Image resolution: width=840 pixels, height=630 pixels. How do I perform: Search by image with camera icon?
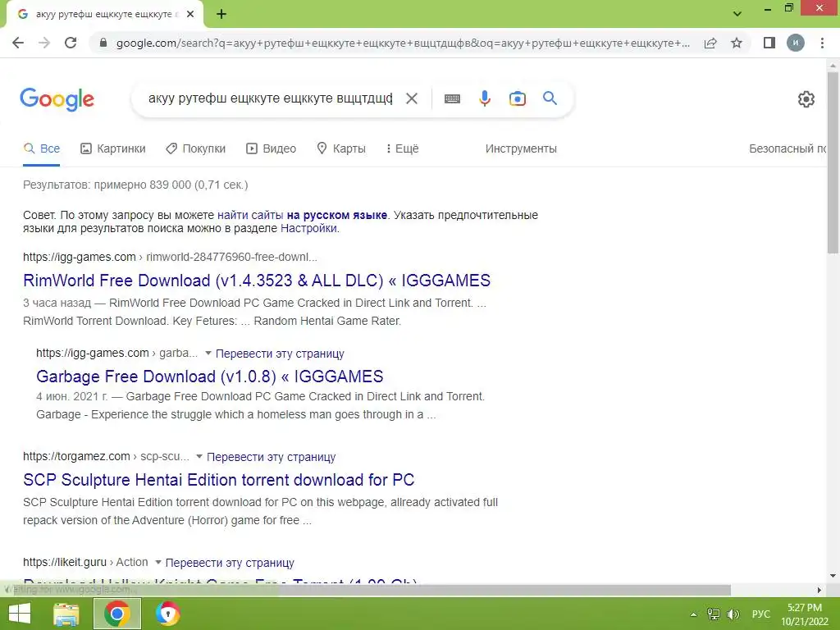518,98
